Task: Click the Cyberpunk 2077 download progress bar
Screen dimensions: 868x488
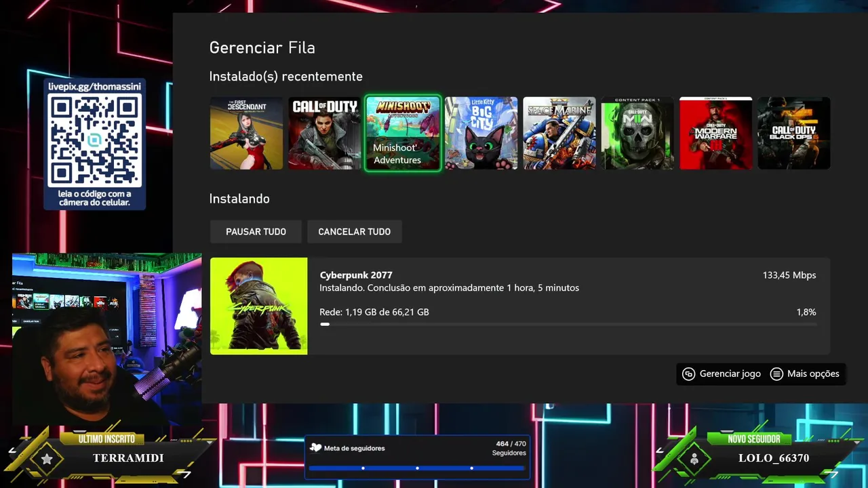Action: click(x=568, y=325)
